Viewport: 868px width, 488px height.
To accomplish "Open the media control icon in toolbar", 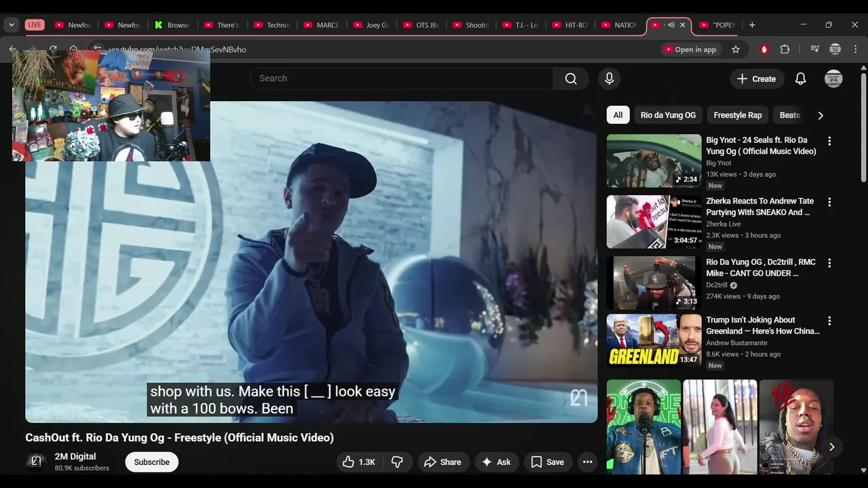I will tap(815, 49).
